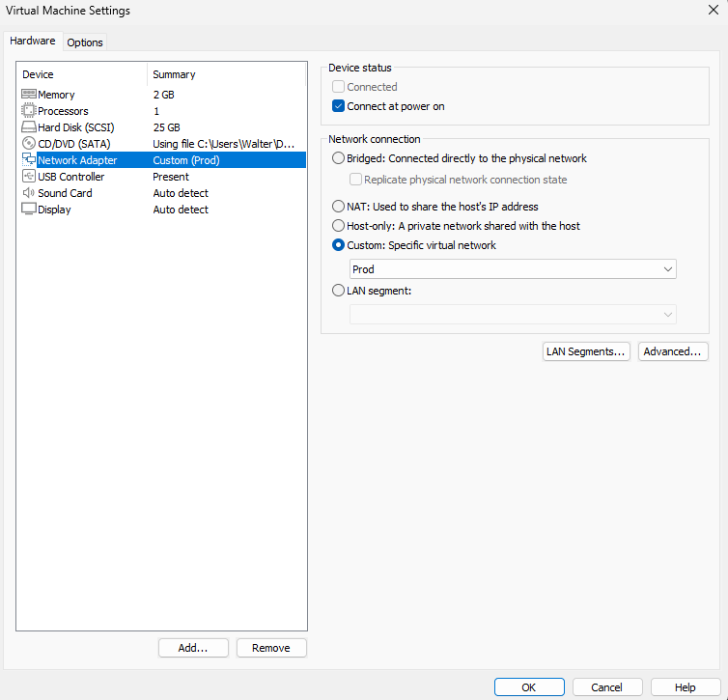Select the Bridged network radio button
728x700 pixels.
point(338,158)
